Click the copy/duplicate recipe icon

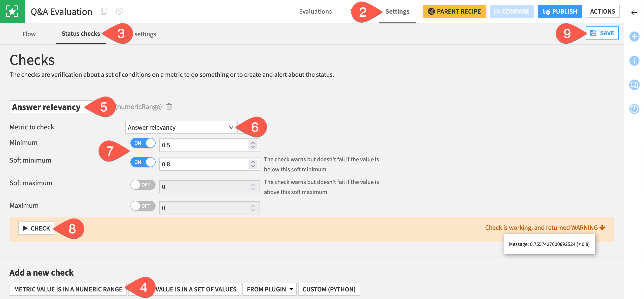point(103,12)
